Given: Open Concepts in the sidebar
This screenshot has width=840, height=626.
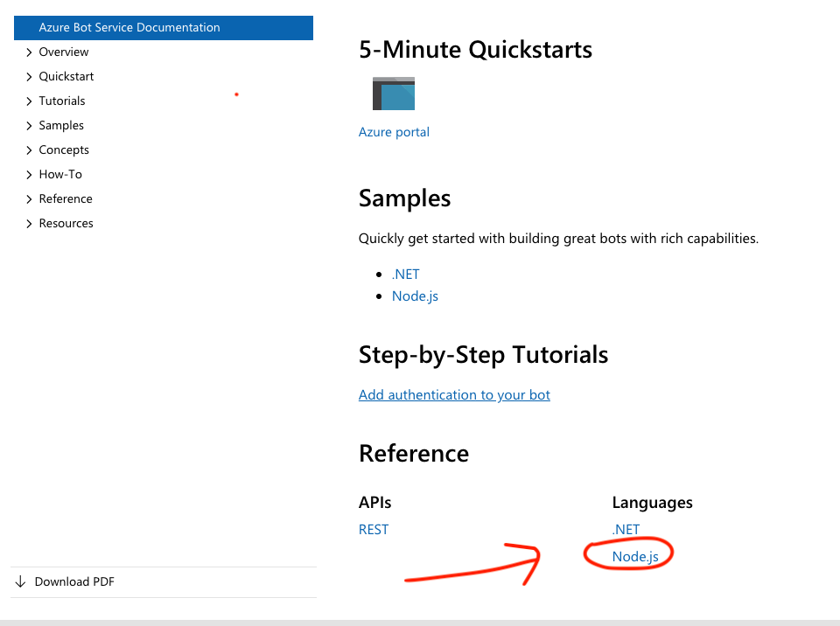Looking at the screenshot, I should click(64, 150).
